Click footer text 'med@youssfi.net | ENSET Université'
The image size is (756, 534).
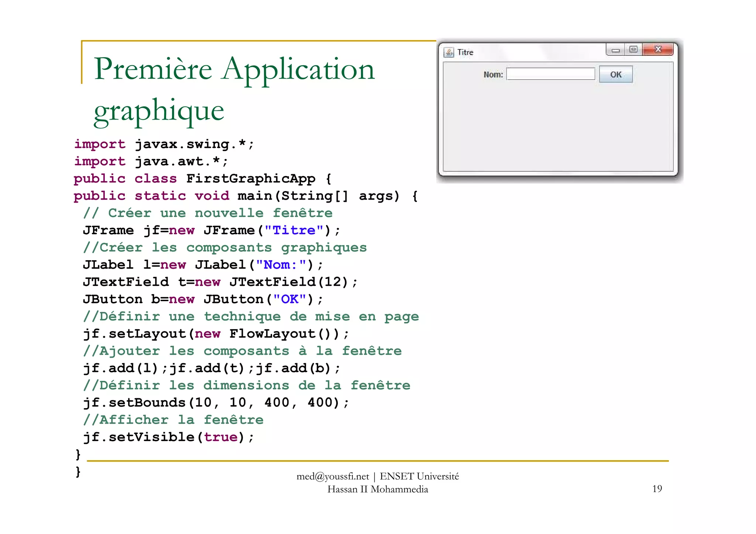pyautogui.click(x=378, y=476)
